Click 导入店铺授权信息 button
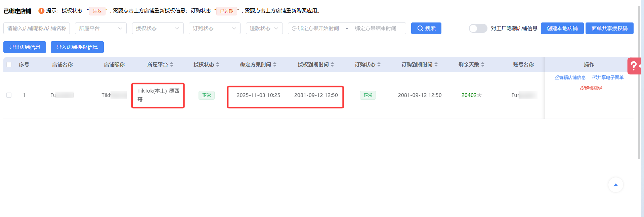The height and width of the screenshot is (217, 644). point(77,47)
